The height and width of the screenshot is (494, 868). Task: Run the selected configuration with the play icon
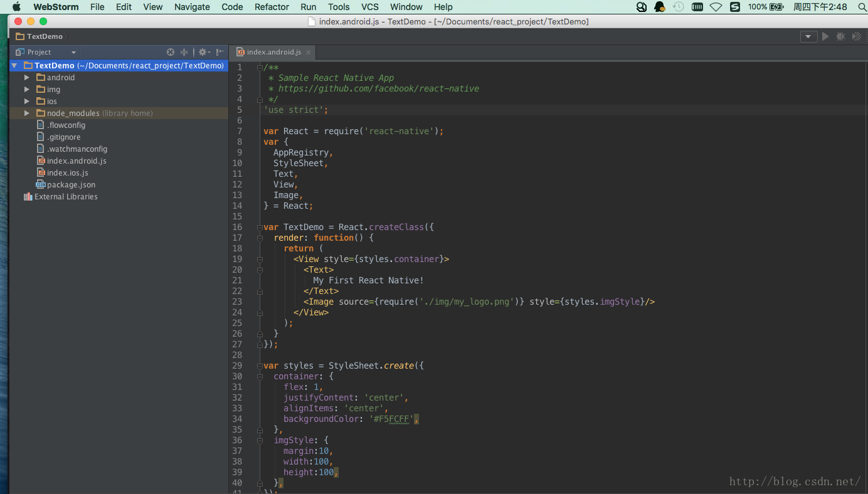click(825, 36)
